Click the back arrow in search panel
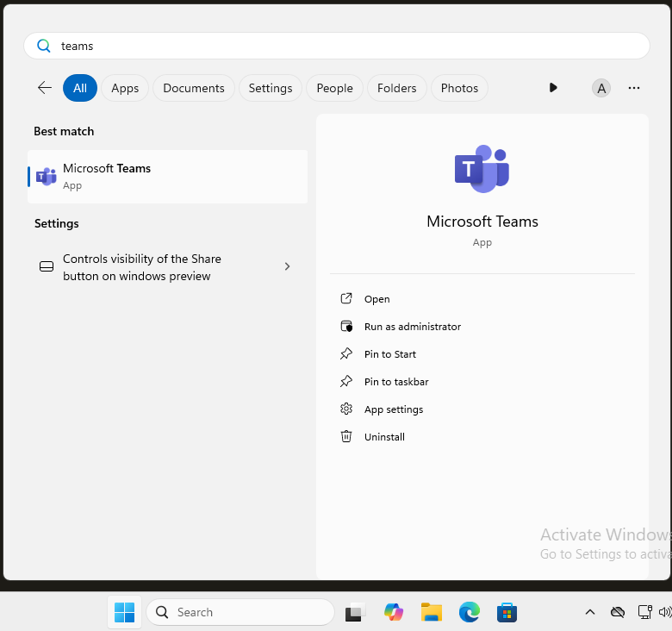 tap(45, 88)
